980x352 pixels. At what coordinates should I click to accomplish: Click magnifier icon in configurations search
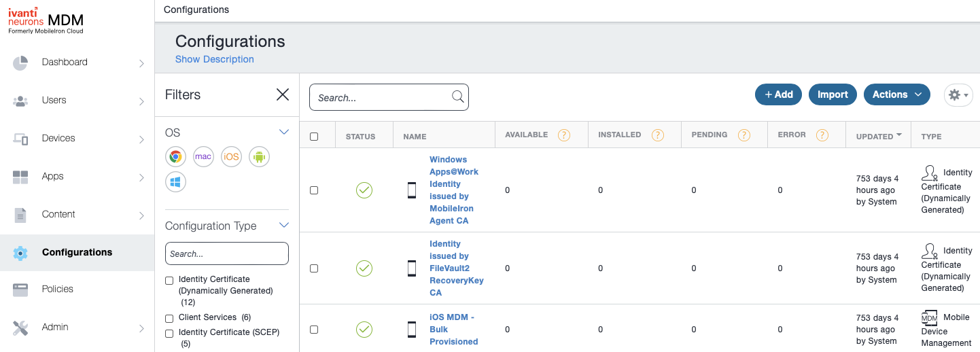(458, 97)
